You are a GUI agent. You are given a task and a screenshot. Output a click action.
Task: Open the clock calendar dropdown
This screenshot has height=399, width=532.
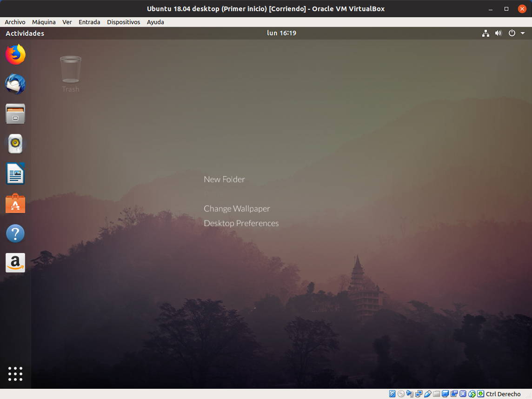click(x=281, y=33)
